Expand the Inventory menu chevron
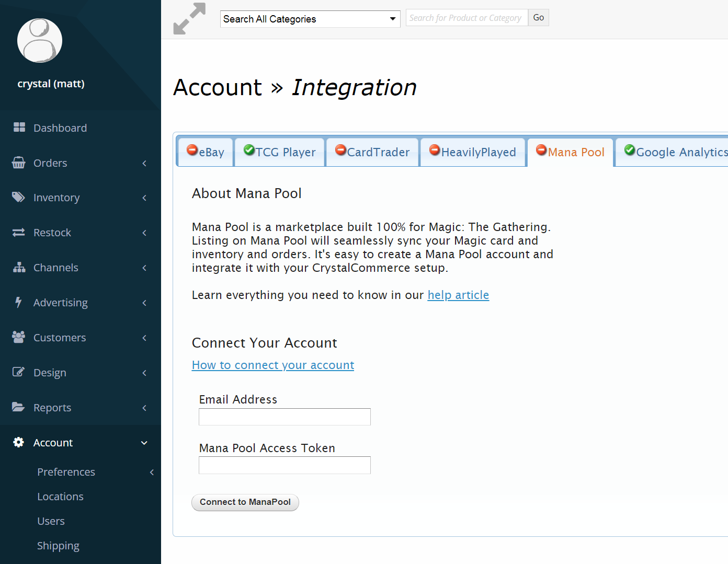 click(x=144, y=198)
